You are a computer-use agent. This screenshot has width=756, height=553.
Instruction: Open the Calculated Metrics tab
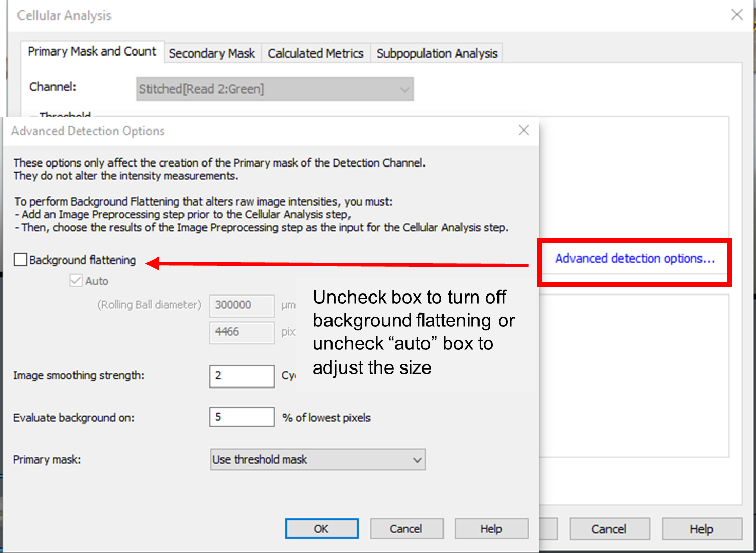pyautogui.click(x=316, y=53)
